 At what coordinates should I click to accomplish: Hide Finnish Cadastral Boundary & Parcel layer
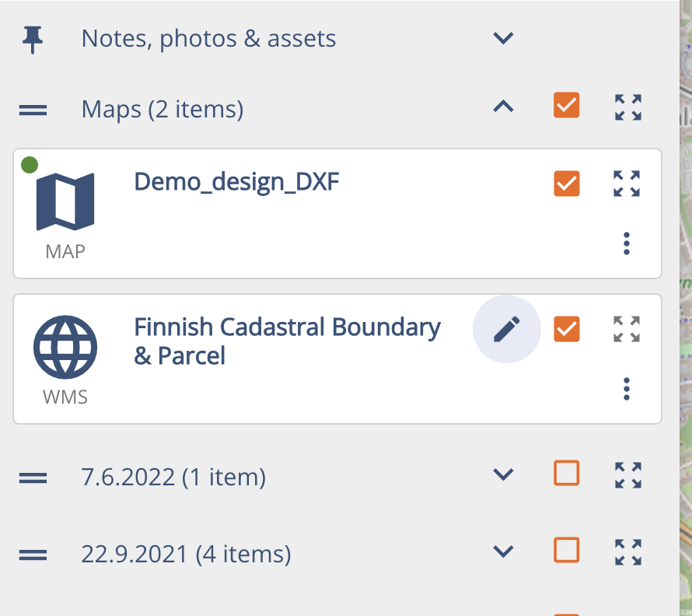pyautogui.click(x=567, y=328)
